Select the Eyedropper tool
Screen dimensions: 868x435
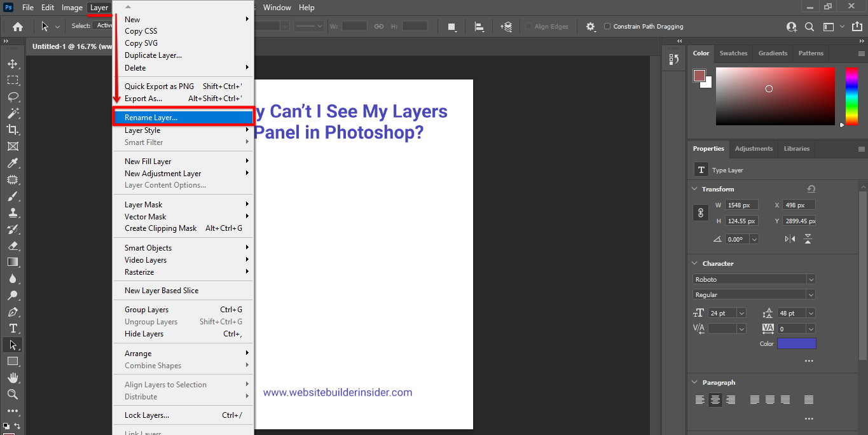coord(13,163)
